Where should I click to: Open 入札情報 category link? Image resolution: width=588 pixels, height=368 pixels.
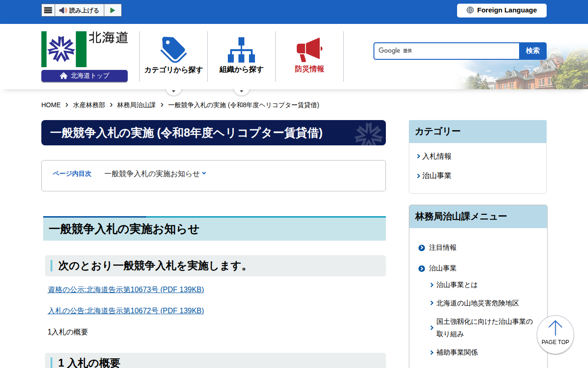[436, 156]
